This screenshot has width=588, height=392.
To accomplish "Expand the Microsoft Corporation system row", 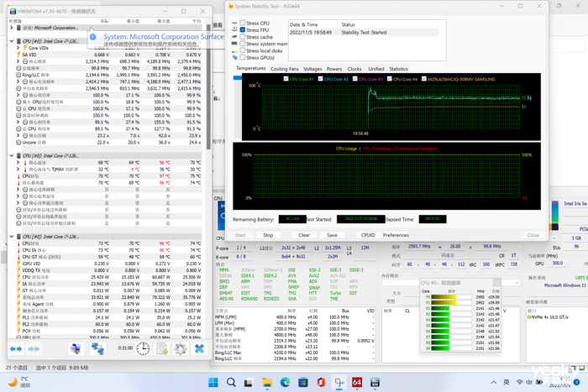I will pos(11,28).
